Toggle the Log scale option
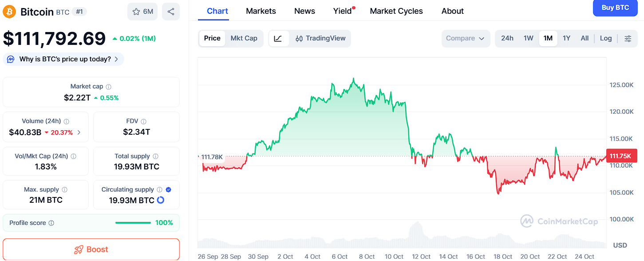This screenshot has height=261, width=644. click(605, 39)
